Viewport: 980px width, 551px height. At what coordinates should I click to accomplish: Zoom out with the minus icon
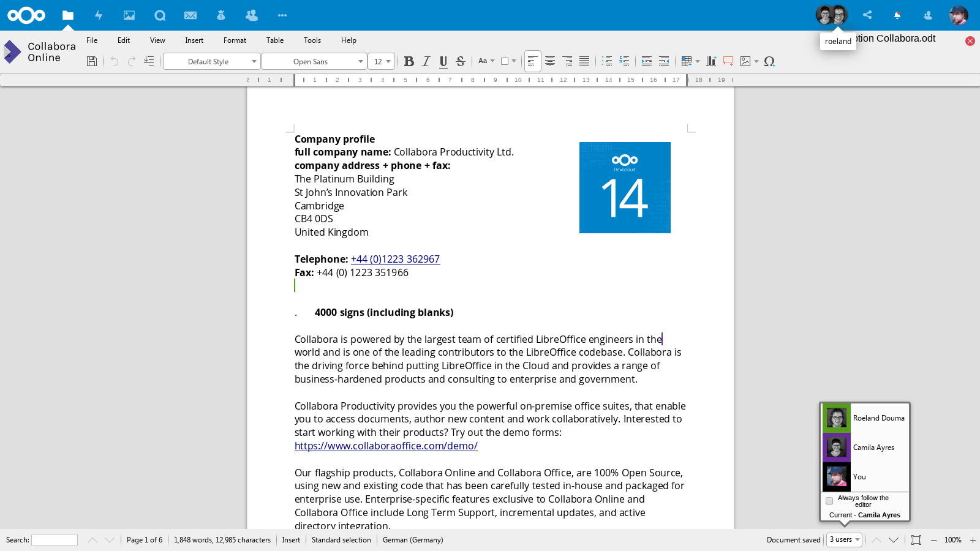pyautogui.click(x=933, y=540)
